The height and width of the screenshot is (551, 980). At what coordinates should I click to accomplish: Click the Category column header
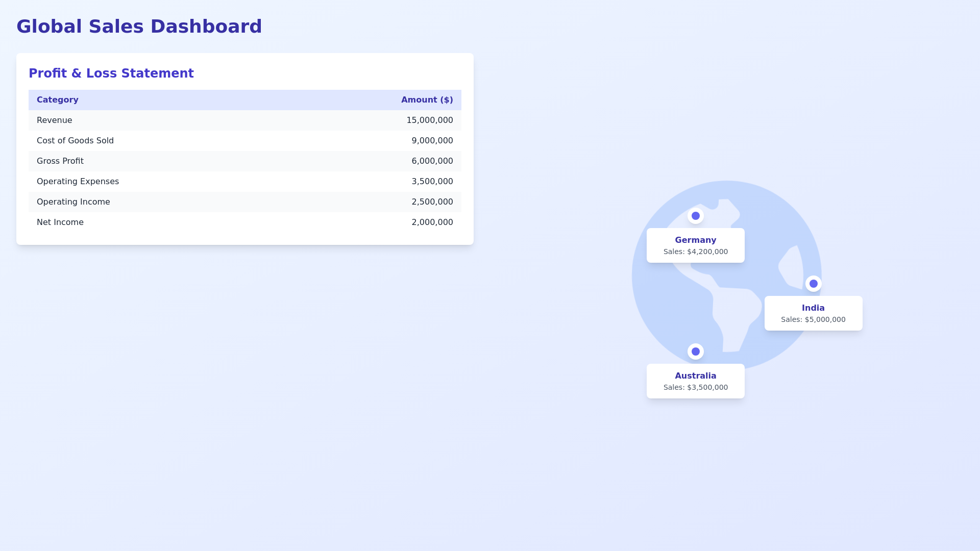tap(57, 100)
